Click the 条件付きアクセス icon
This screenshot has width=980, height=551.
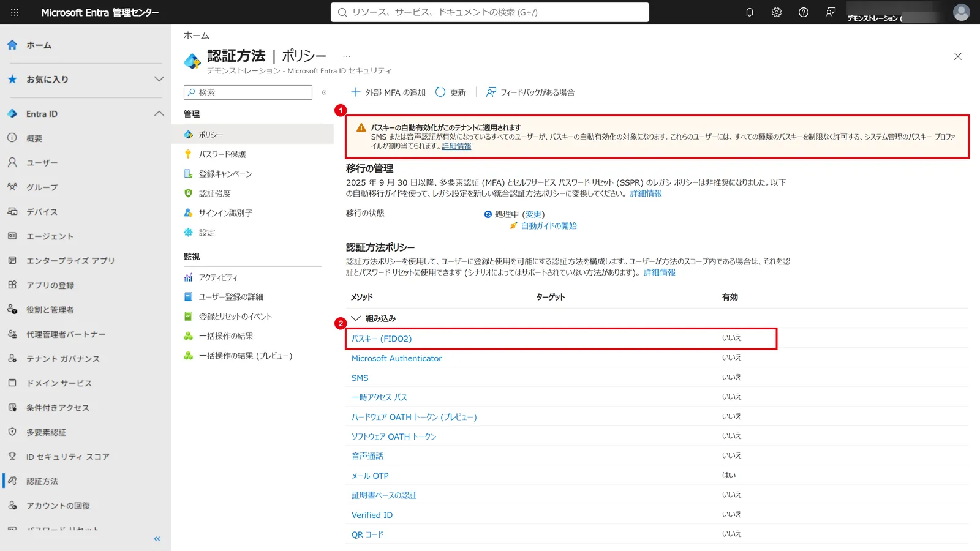[x=12, y=407]
